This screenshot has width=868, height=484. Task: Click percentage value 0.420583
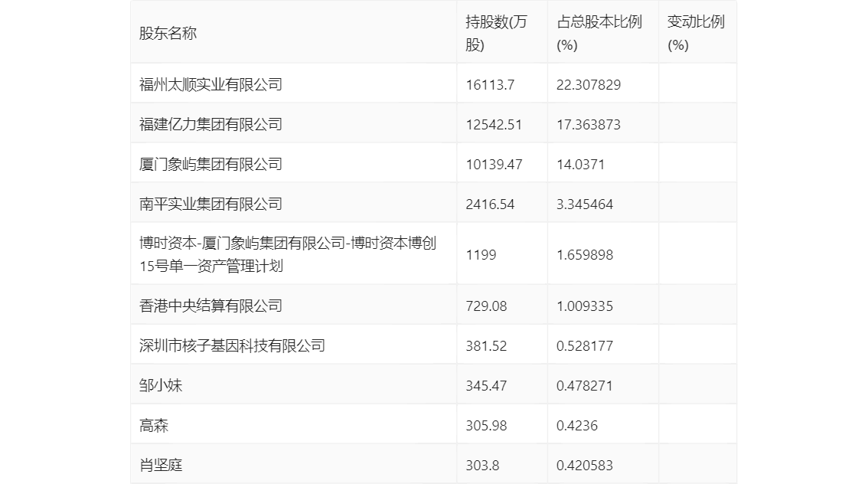(x=585, y=466)
